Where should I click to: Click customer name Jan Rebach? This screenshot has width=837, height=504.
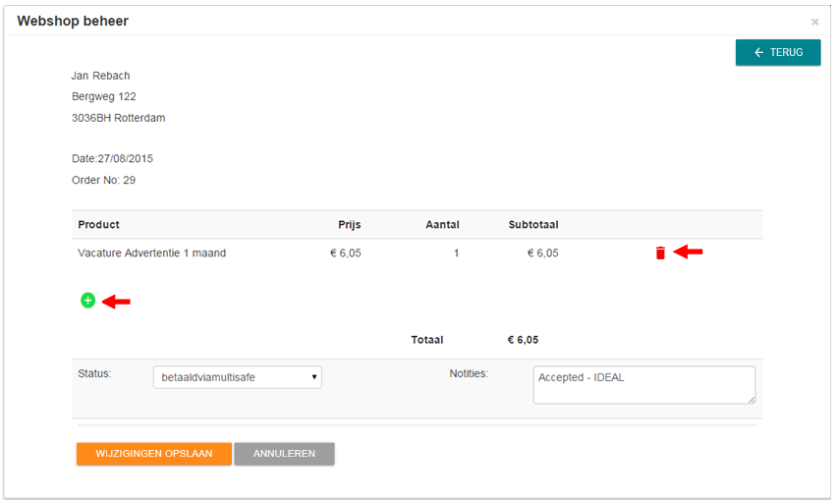coord(101,76)
